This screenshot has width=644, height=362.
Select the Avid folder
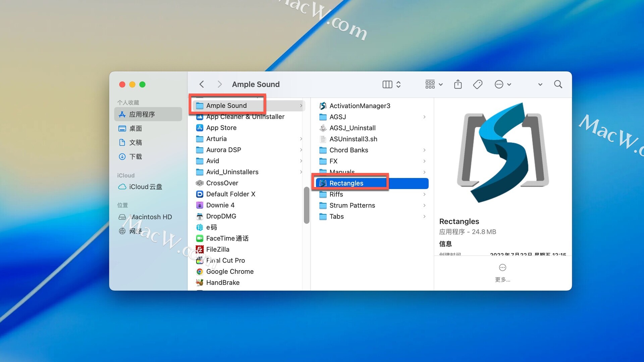pos(249,161)
